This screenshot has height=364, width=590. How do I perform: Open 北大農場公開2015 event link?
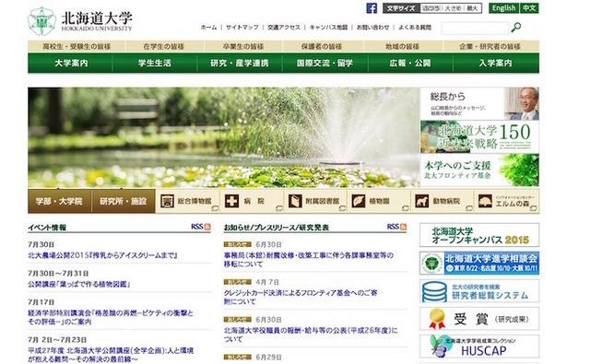pos(102,255)
